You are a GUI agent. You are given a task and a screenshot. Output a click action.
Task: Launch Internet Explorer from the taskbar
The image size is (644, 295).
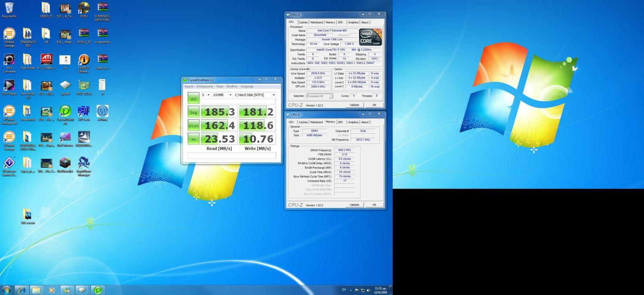click(x=21, y=290)
